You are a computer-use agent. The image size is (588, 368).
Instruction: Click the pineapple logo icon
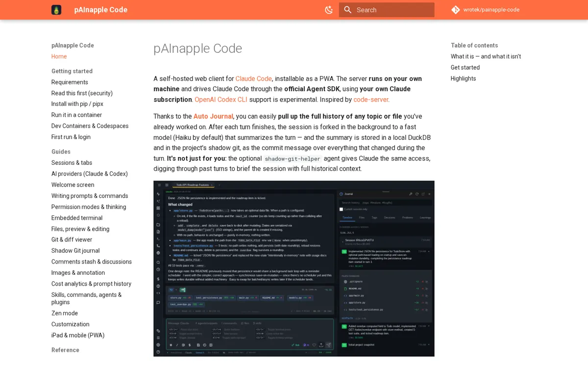tap(56, 10)
